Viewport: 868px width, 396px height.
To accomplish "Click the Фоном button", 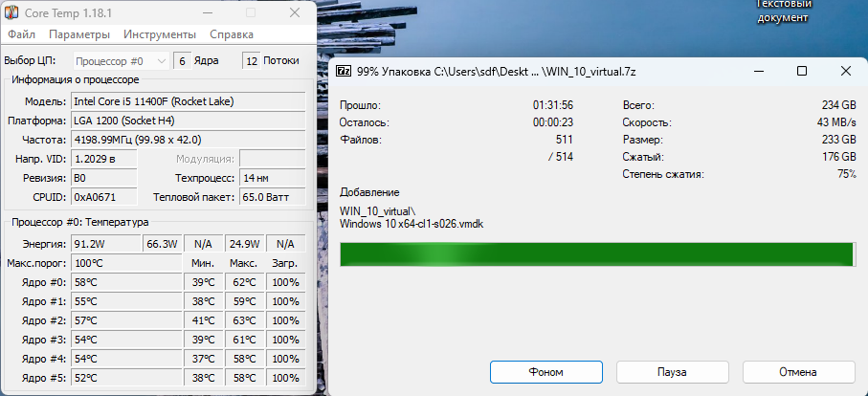I will click(545, 372).
